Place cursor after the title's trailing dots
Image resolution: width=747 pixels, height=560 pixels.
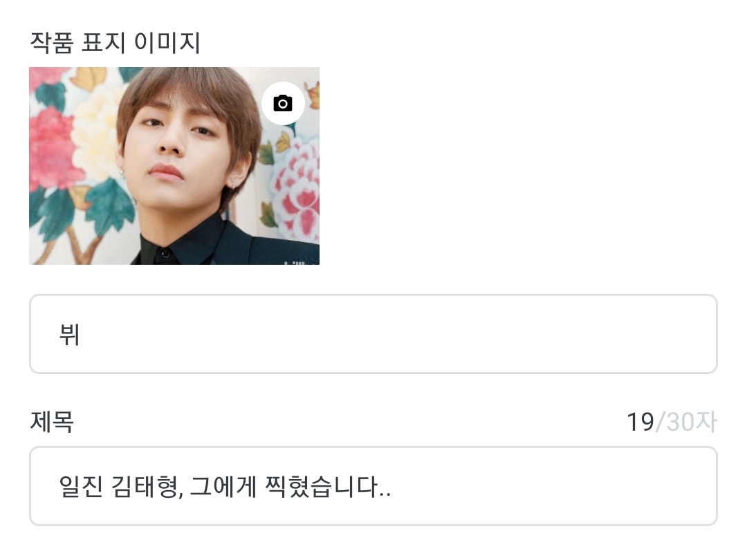(x=394, y=487)
